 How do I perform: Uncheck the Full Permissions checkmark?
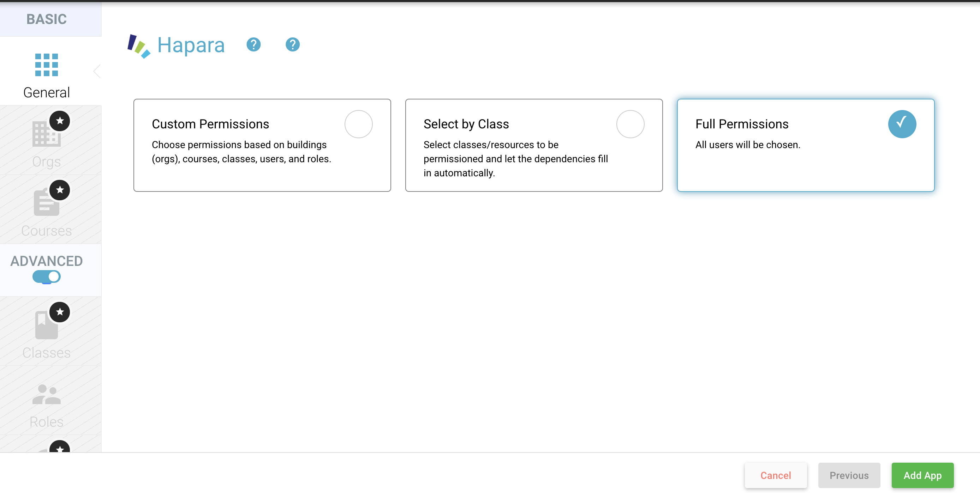point(902,123)
